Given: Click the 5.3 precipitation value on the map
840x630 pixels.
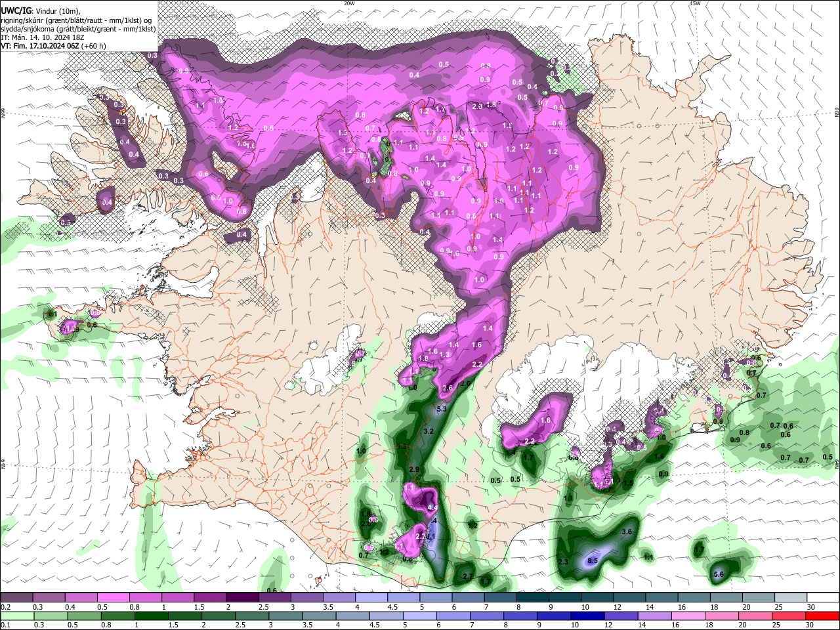Looking at the screenshot, I should pos(442,409).
